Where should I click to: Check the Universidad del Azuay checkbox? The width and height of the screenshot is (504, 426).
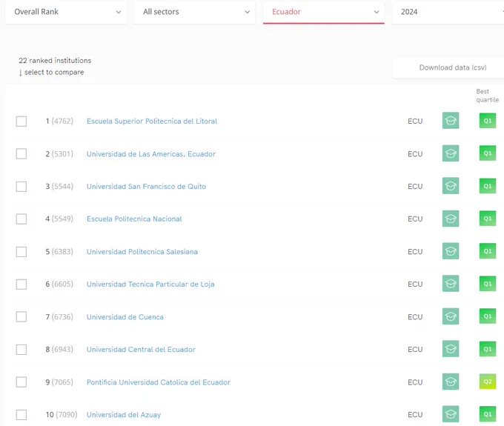click(21, 415)
